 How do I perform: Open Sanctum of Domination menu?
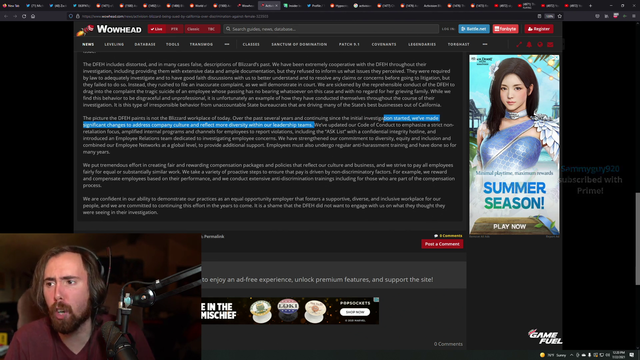299,44
